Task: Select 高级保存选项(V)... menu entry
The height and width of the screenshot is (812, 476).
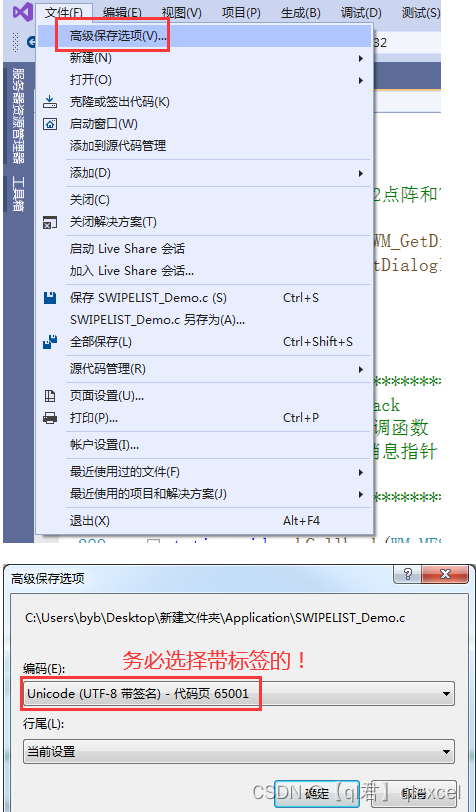Action: tap(205, 36)
